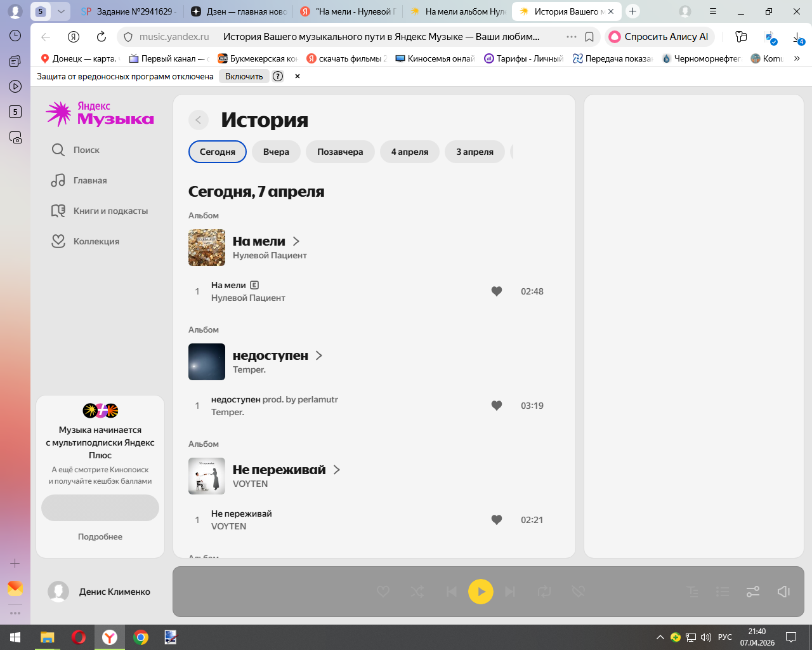This screenshot has width=812, height=650.
Task: Like the track Не переживай by VOYTEN
Action: tap(497, 520)
